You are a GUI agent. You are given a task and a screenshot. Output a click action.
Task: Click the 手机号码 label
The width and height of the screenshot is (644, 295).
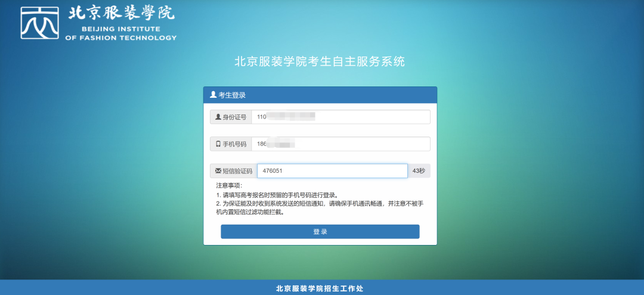click(234, 144)
